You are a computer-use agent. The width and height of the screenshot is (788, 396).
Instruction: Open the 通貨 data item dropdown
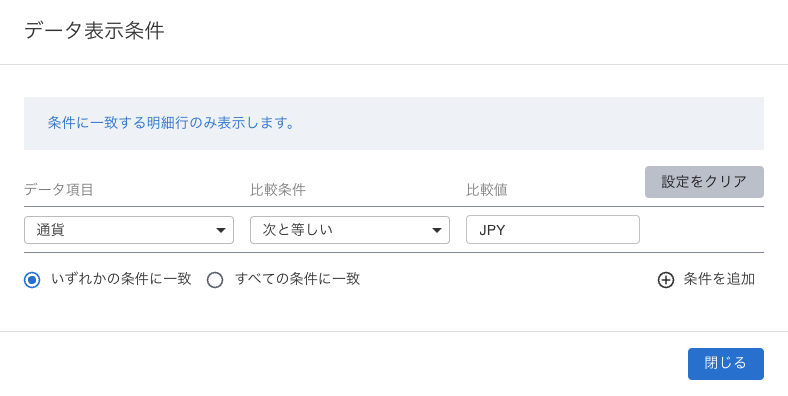[129, 230]
